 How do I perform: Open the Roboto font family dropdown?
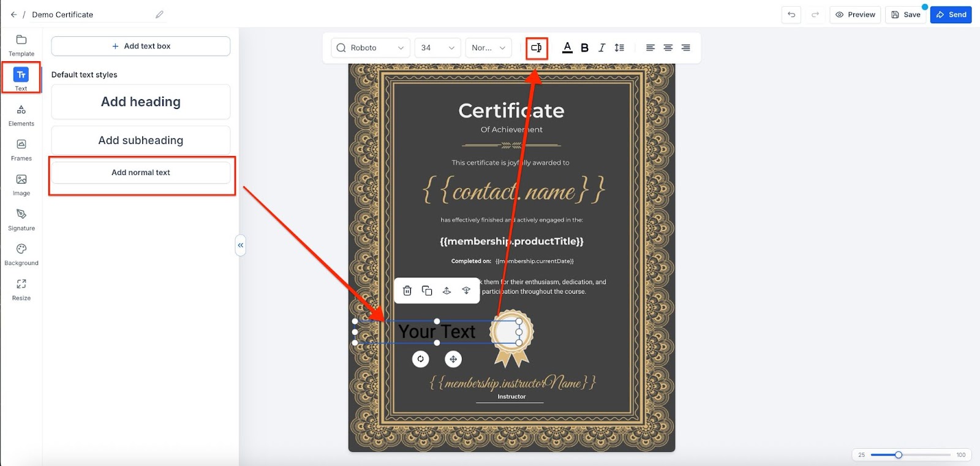coord(371,48)
